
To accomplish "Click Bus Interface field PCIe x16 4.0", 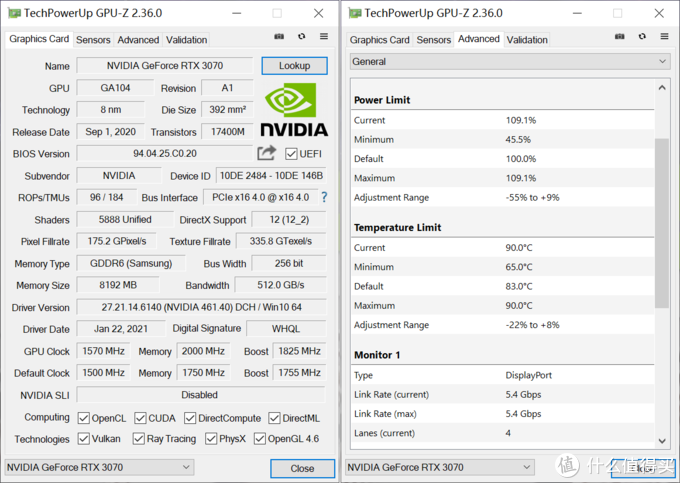I will 260,197.
